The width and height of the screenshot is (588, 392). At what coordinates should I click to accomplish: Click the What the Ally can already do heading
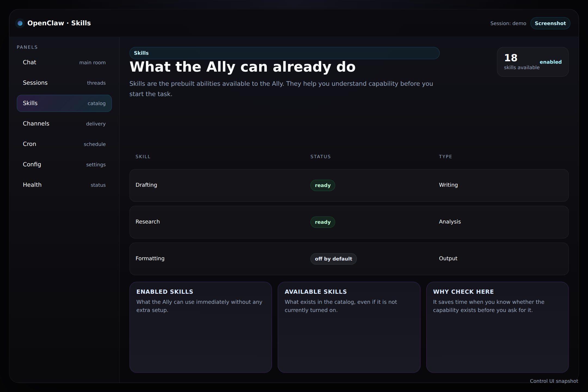[x=243, y=67]
